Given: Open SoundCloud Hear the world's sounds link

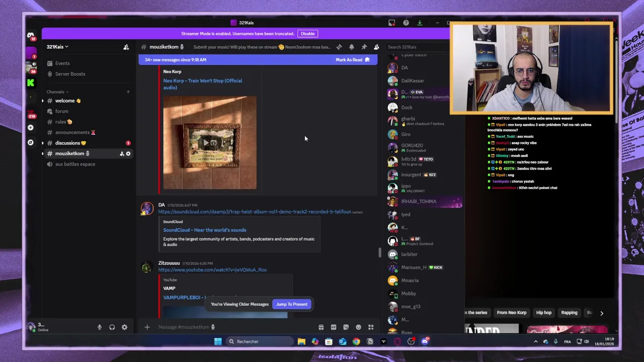Looking at the screenshot, I should pyautogui.click(x=204, y=230).
